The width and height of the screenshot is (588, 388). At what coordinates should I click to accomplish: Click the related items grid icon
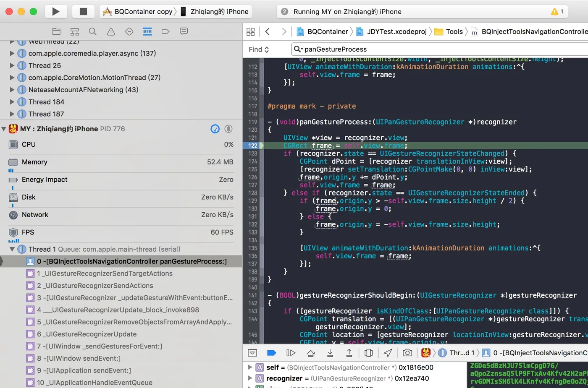tap(251, 31)
